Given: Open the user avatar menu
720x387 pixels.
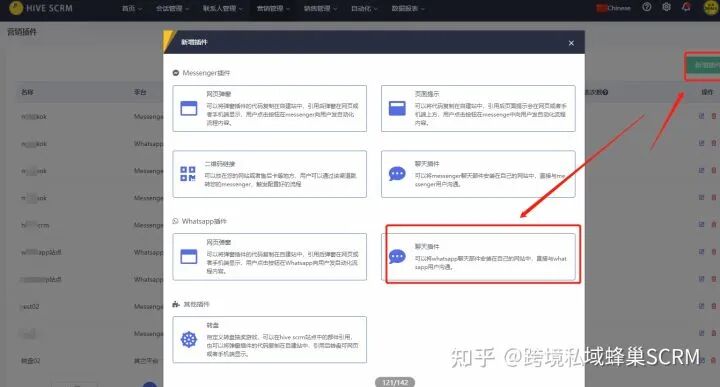Looking at the screenshot, I should pyautogui.click(x=711, y=8).
